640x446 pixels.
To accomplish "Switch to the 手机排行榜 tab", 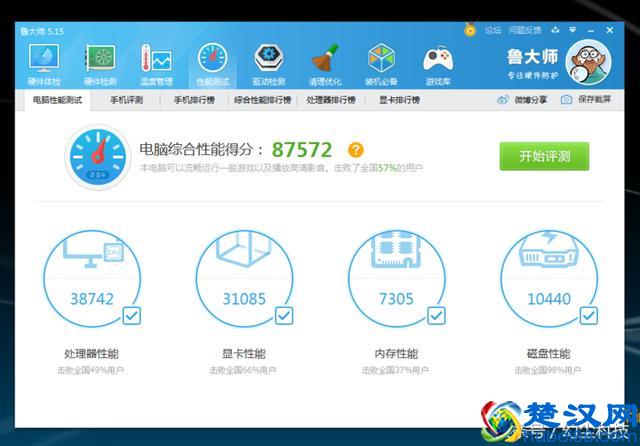I will 194,100.
